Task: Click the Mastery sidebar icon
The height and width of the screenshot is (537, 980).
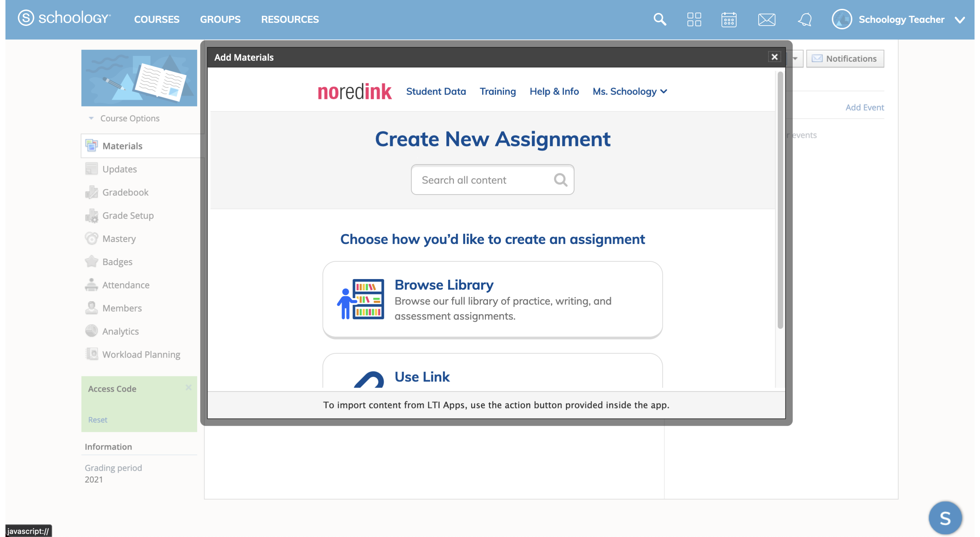Action: (x=91, y=238)
